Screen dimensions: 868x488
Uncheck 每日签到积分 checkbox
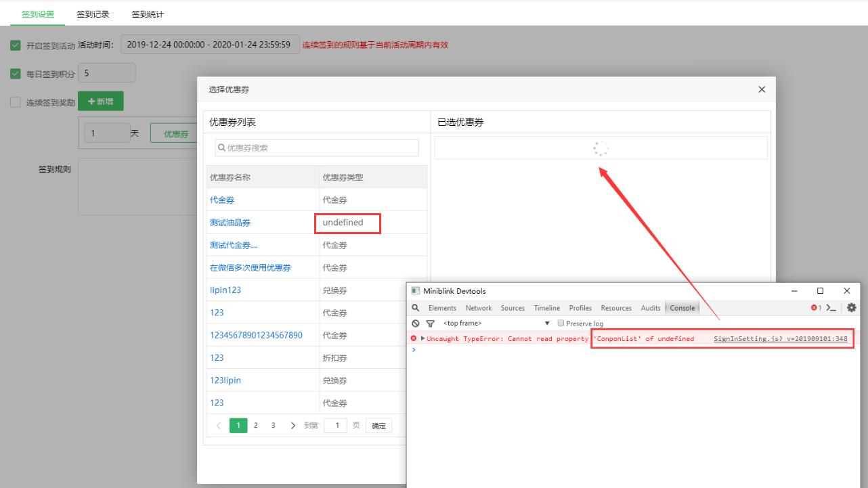(x=16, y=74)
